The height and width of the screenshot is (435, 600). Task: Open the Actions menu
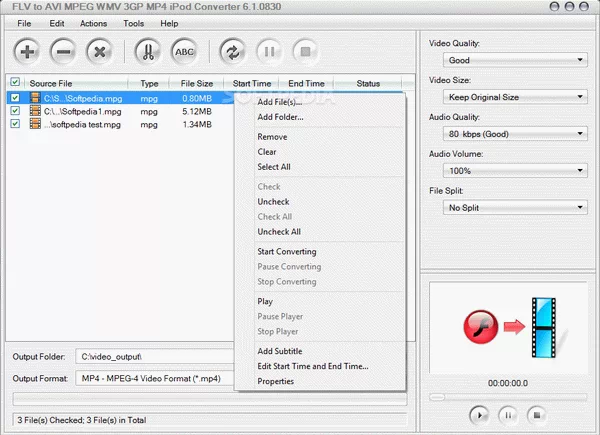(93, 24)
